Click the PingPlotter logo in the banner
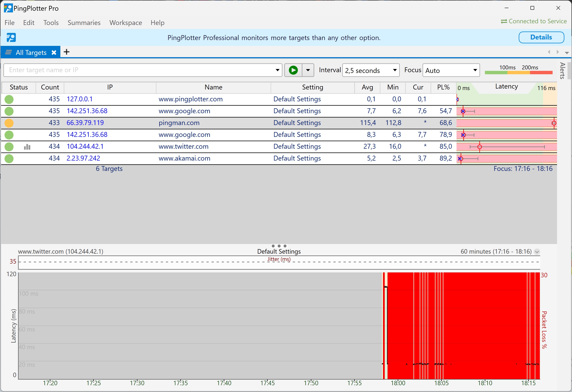The width and height of the screenshot is (572, 392). pyautogui.click(x=11, y=37)
